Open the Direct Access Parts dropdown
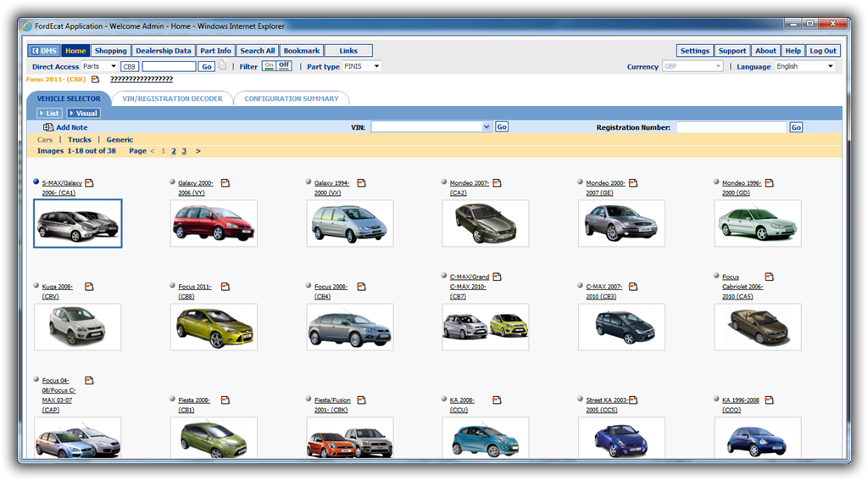Viewport: 868px width, 481px height. tap(100, 66)
